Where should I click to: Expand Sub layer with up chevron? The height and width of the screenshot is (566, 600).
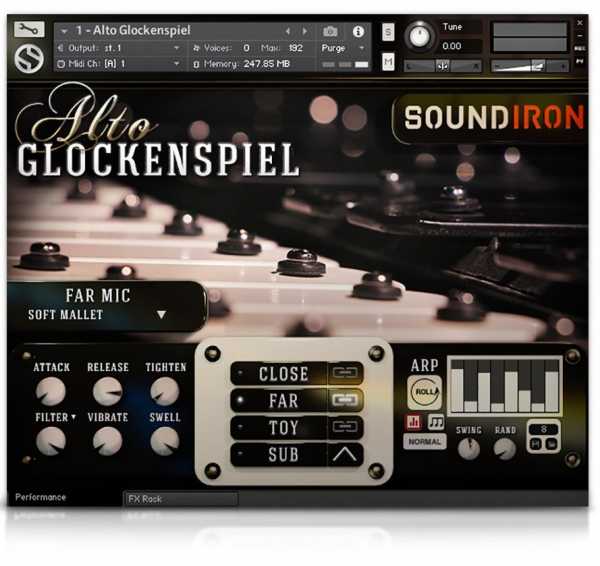(345, 454)
